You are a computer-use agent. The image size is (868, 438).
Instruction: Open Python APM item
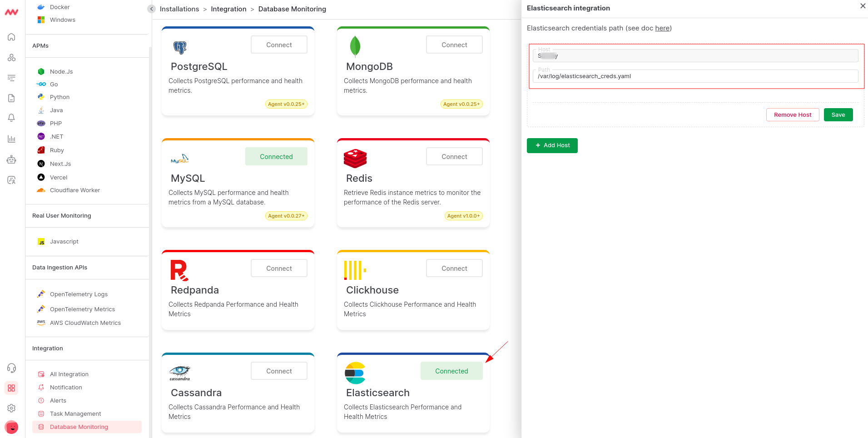click(x=60, y=97)
